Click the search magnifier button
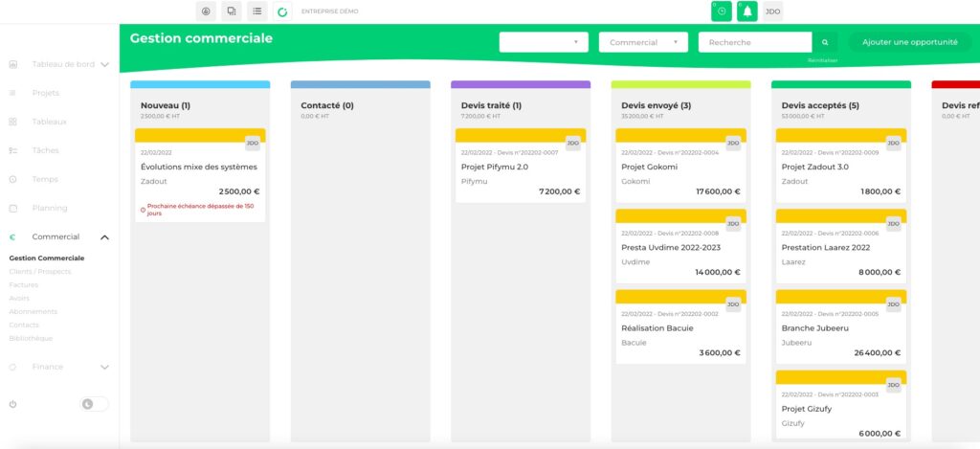Viewport: 980px width, 449px height. (825, 43)
